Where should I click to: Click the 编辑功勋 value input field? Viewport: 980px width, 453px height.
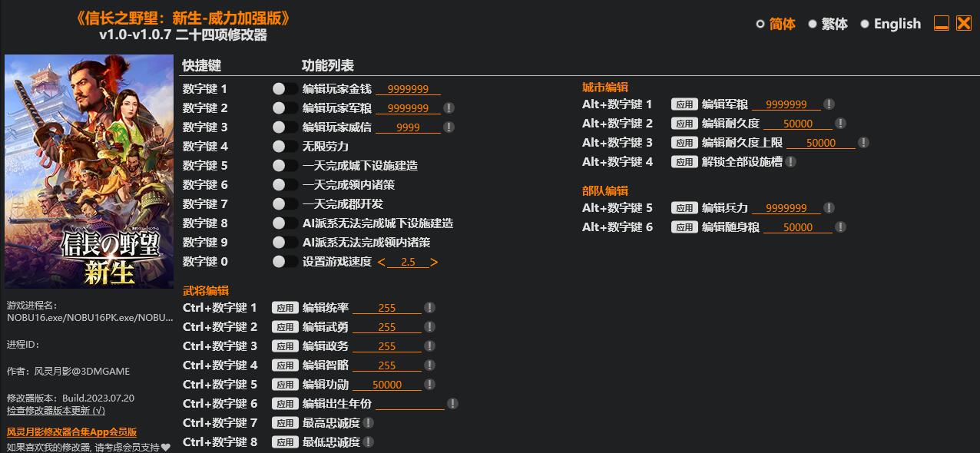(x=387, y=385)
